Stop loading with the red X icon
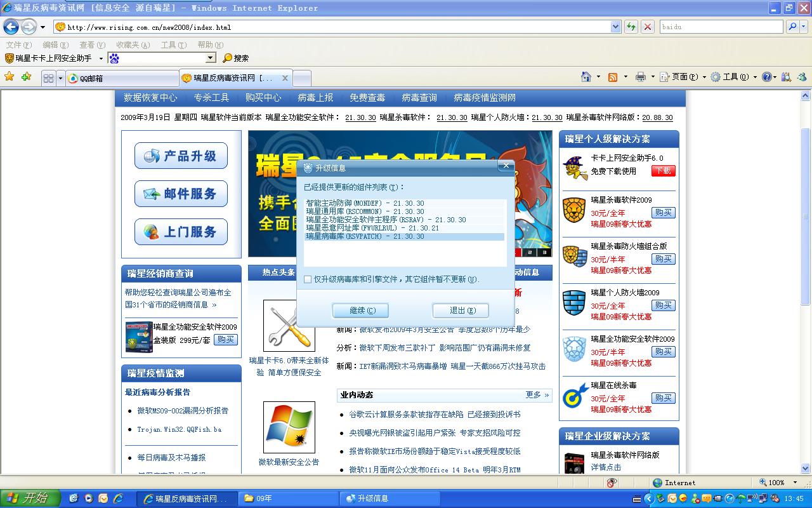The image size is (812, 508). click(x=647, y=27)
